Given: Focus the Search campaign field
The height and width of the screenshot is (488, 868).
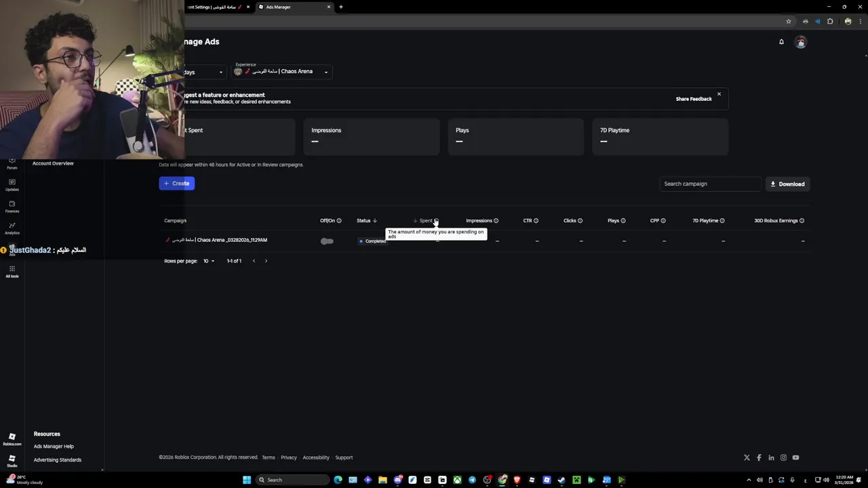Looking at the screenshot, I should tap(710, 184).
